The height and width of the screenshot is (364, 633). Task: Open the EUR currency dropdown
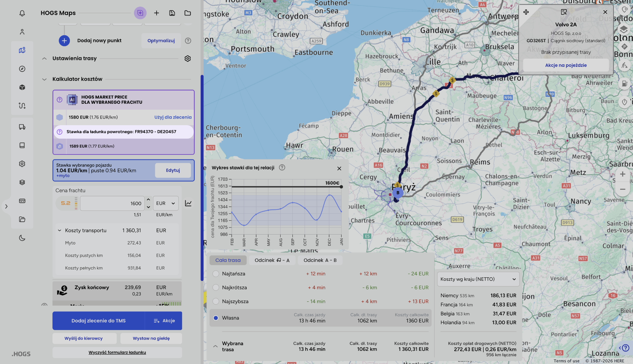(166, 204)
